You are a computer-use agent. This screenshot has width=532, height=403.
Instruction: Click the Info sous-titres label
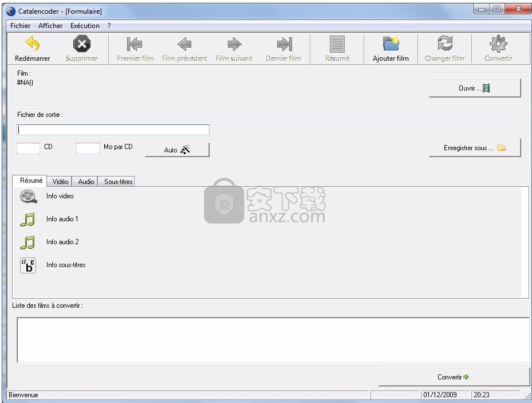pyautogui.click(x=66, y=265)
